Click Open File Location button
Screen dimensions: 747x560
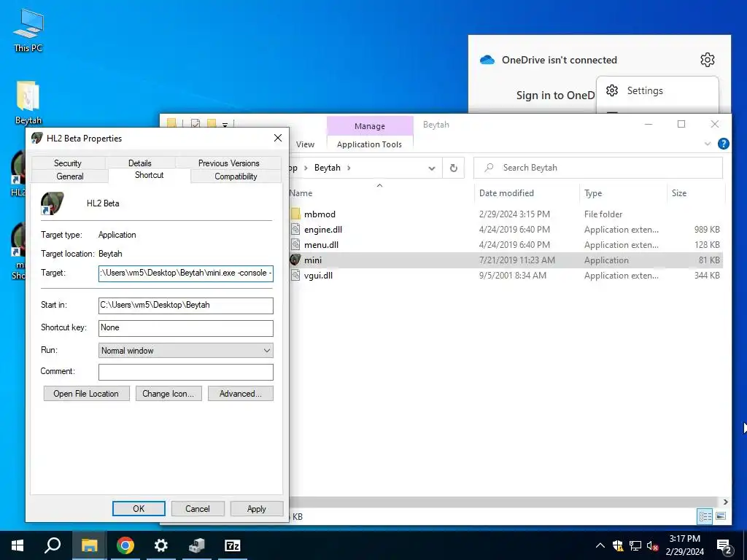click(86, 393)
